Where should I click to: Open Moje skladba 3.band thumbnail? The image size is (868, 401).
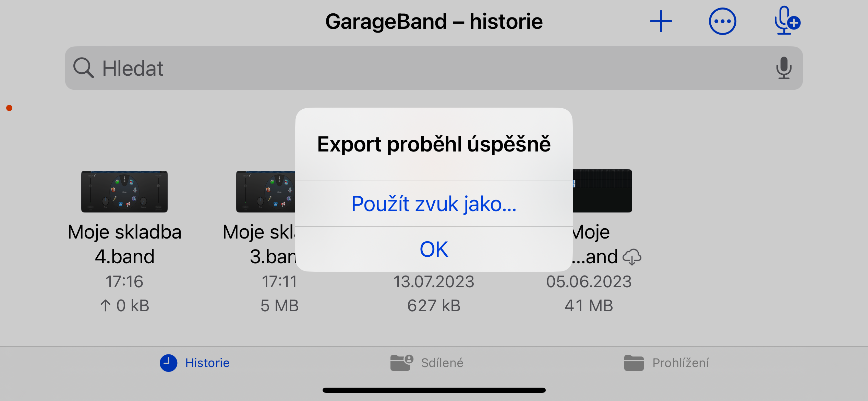point(266,191)
